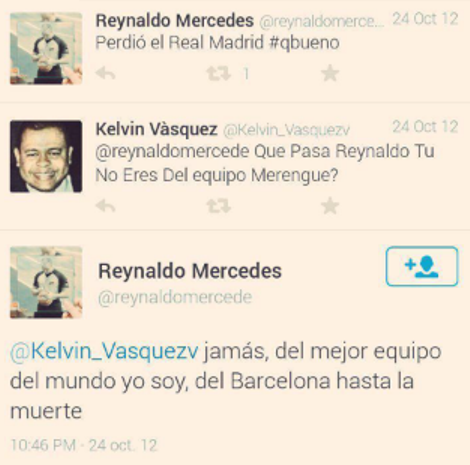Favorite Kelvin Vàsquez's tweet with star

click(x=330, y=205)
